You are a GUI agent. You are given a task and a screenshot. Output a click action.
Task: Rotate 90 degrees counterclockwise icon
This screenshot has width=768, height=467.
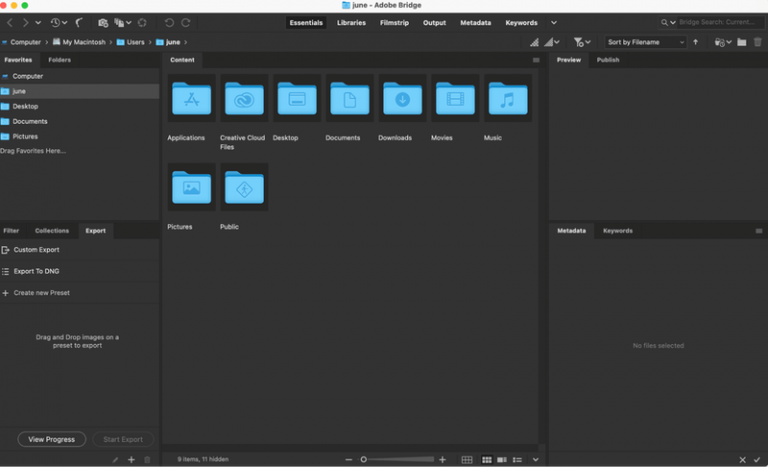(168, 22)
